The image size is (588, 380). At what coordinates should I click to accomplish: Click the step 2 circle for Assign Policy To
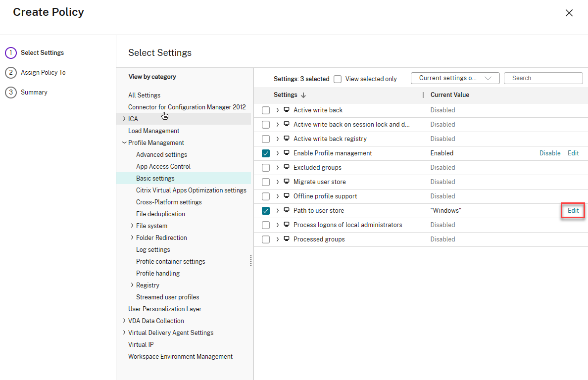pos(10,73)
